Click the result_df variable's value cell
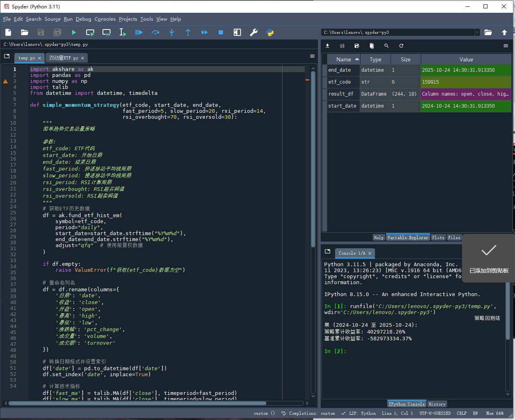Viewport: 515px width, 420px height. [x=466, y=94]
